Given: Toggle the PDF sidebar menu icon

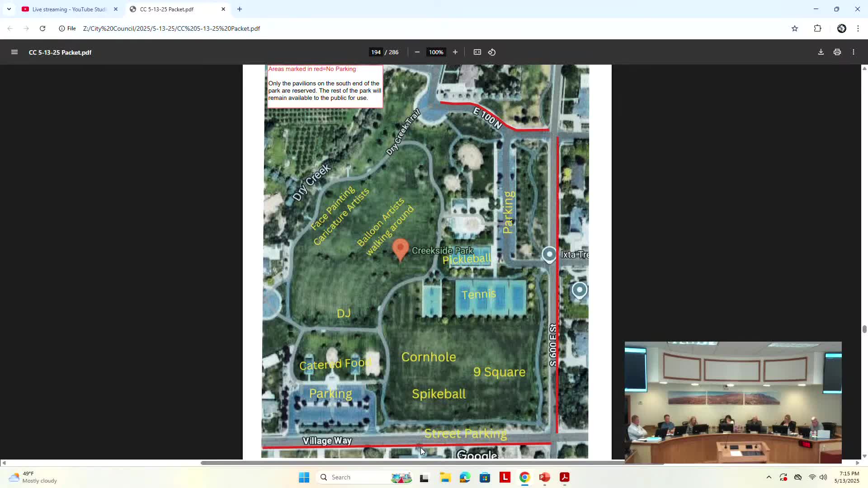Looking at the screenshot, I should (14, 52).
